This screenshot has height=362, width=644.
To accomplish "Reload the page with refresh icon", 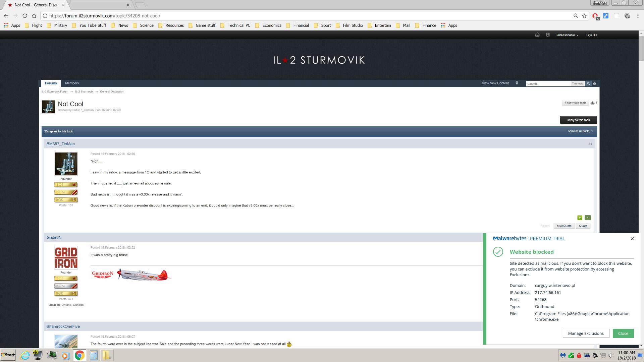I will click(x=25, y=16).
